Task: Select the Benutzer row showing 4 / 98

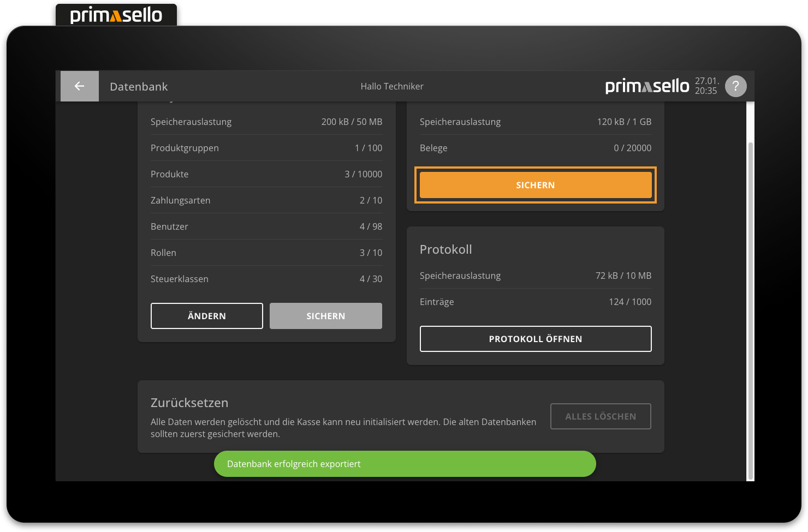Action: 266,226
